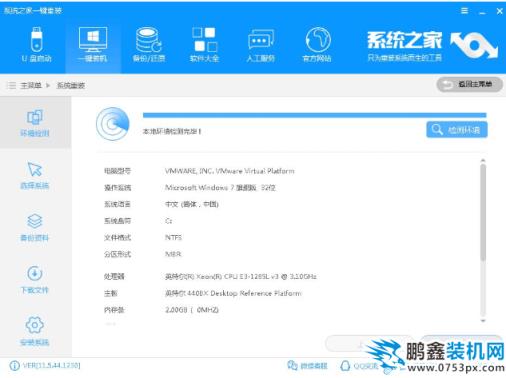Select the 一键装机 one-click install icon
Screen dimensions: 506x378
tap(93, 45)
